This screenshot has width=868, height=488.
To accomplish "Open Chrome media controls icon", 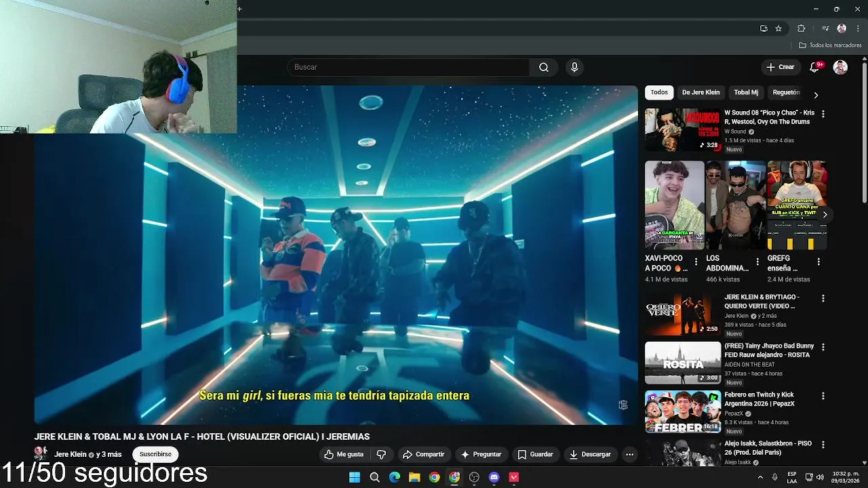I will (825, 28).
